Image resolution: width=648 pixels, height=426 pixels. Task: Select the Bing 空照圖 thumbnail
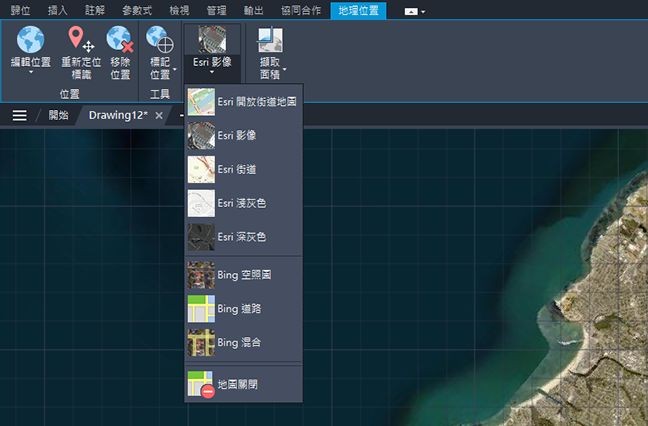[201, 275]
